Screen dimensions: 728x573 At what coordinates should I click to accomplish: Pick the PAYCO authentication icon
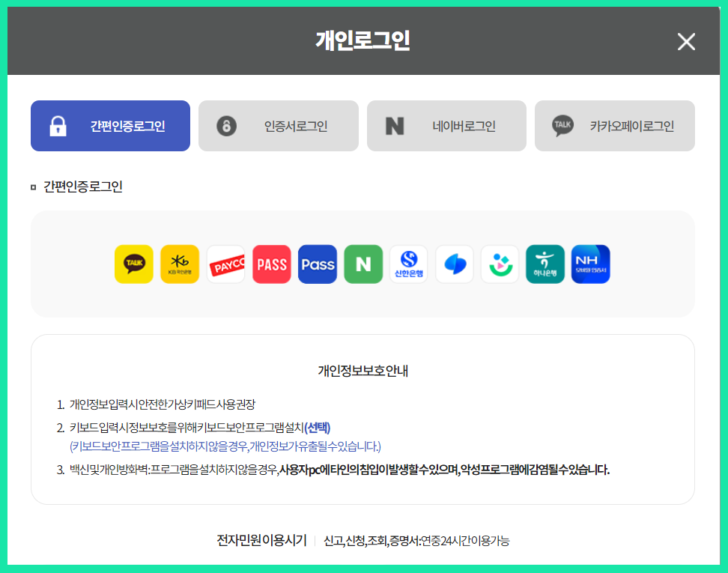coord(225,264)
